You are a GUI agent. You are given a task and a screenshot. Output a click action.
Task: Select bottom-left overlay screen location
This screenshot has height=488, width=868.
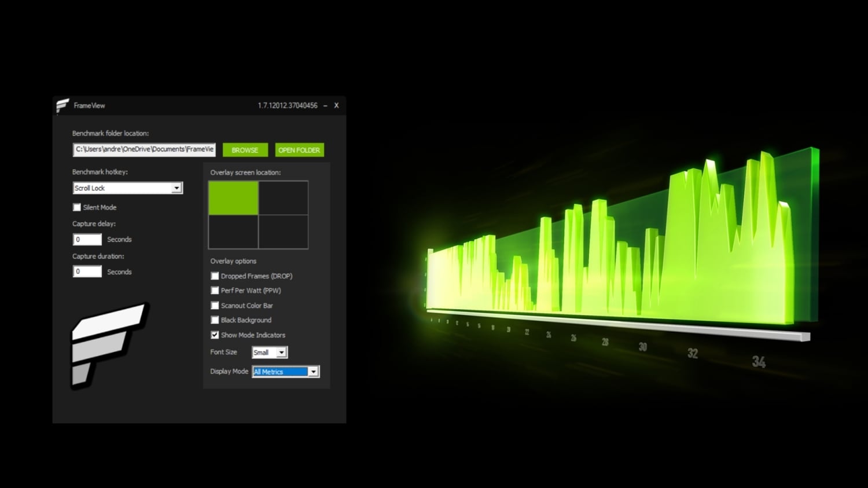coord(233,232)
